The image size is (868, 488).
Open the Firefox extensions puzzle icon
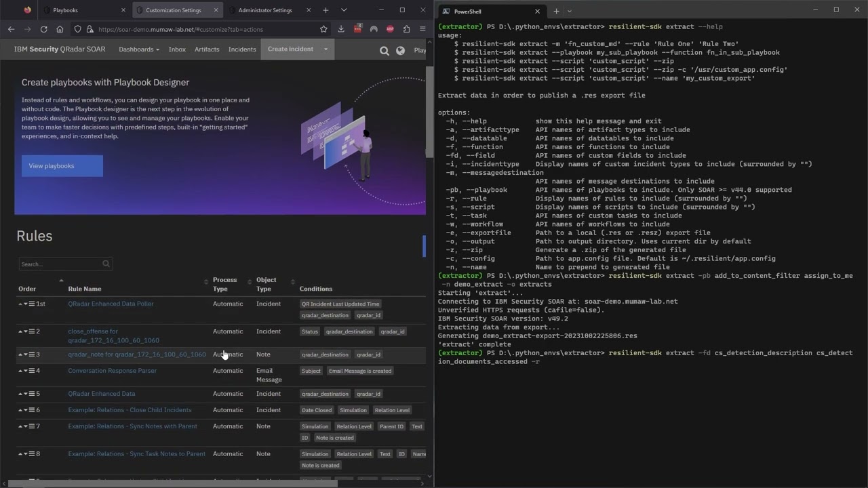coord(406,29)
